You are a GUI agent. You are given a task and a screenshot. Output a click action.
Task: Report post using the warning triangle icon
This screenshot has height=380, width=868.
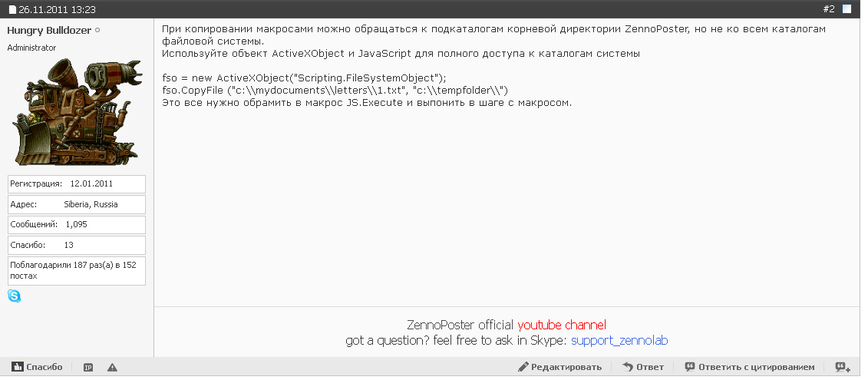point(112,368)
